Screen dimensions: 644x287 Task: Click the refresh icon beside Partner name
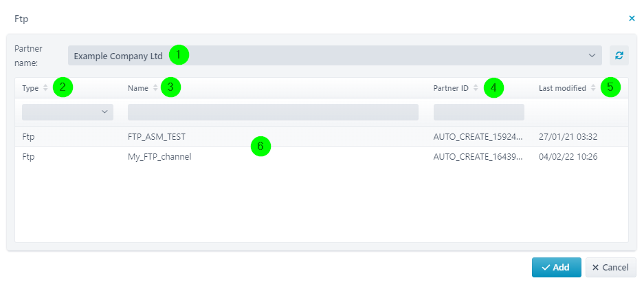619,56
